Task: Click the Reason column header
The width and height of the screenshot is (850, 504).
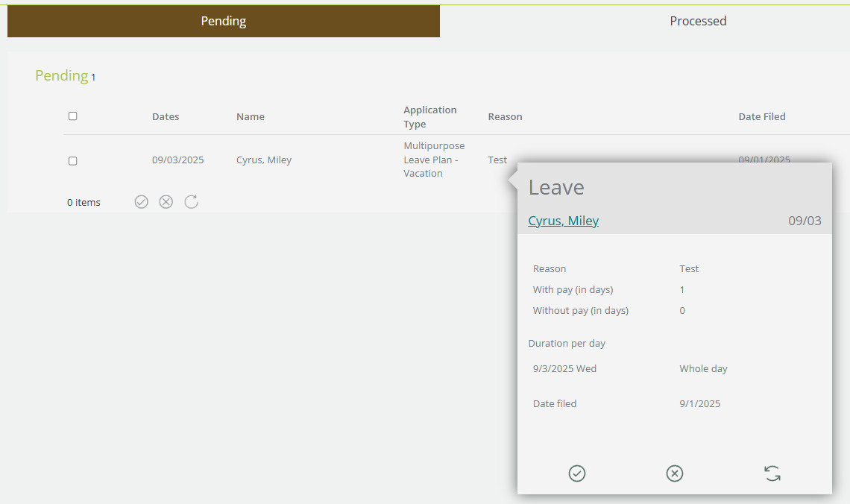Action: coord(505,117)
